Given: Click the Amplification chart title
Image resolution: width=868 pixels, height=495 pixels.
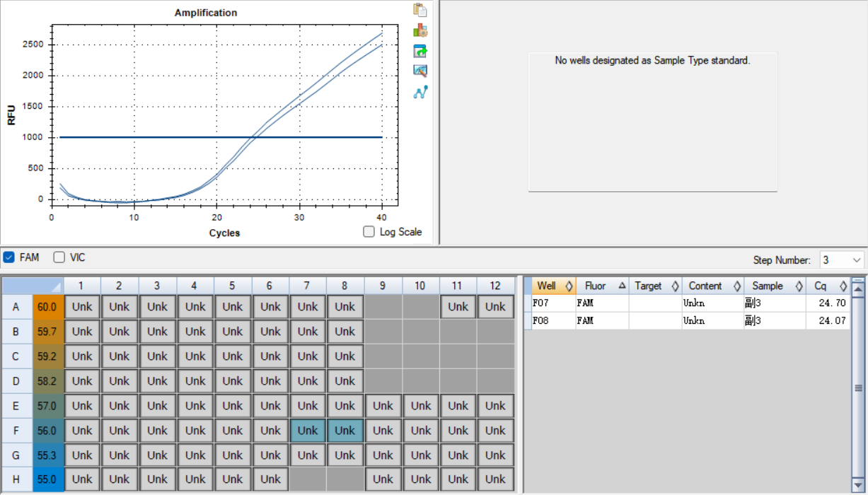Looking at the screenshot, I should point(206,13).
